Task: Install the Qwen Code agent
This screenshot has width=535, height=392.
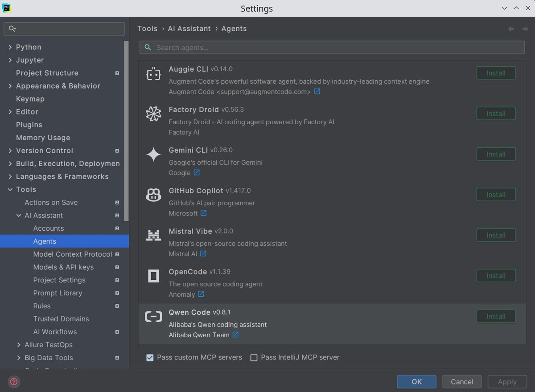Action: pyautogui.click(x=496, y=316)
